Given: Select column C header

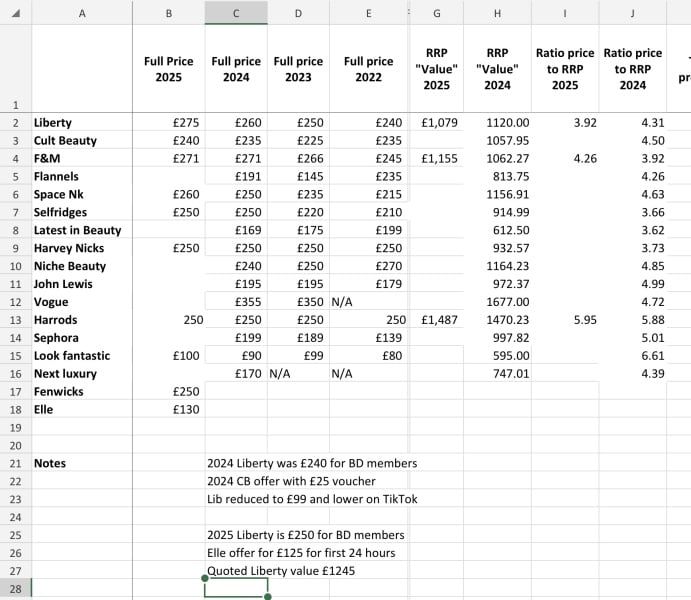Looking at the screenshot, I should click(x=236, y=13).
